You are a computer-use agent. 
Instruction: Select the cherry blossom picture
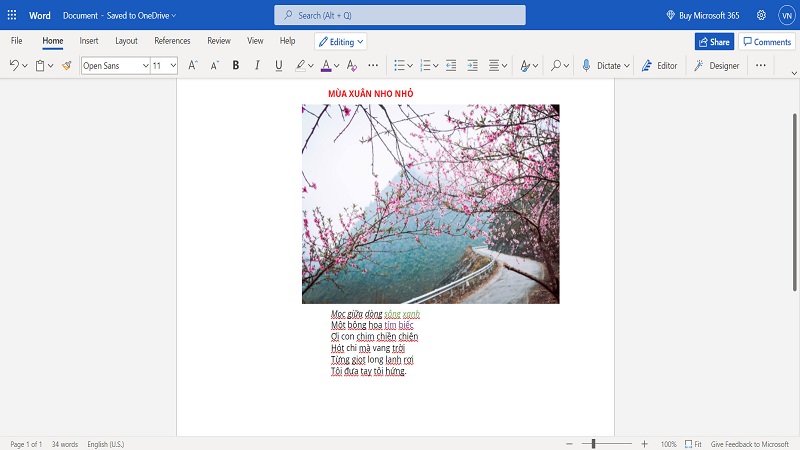pos(431,204)
